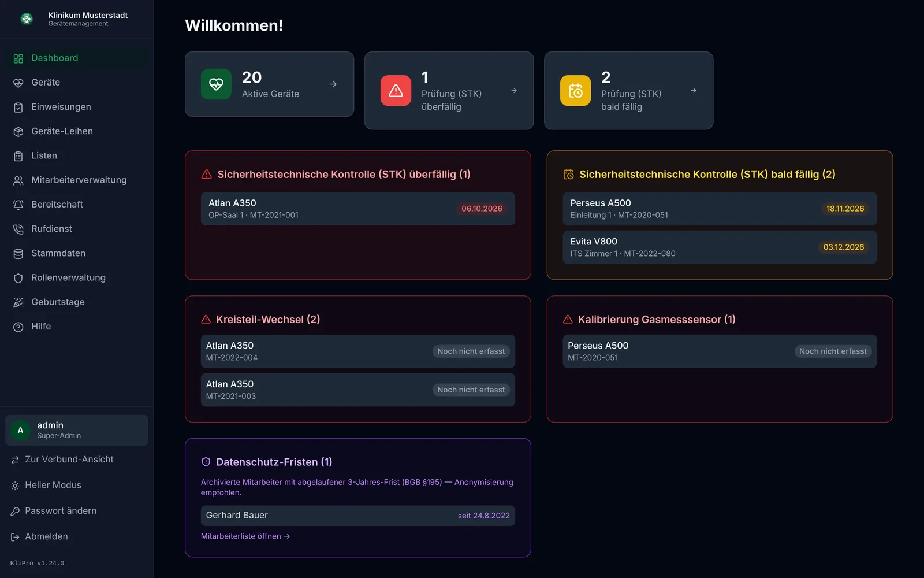Click Passwort ändern
The image size is (924, 578).
click(x=77, y=511)
